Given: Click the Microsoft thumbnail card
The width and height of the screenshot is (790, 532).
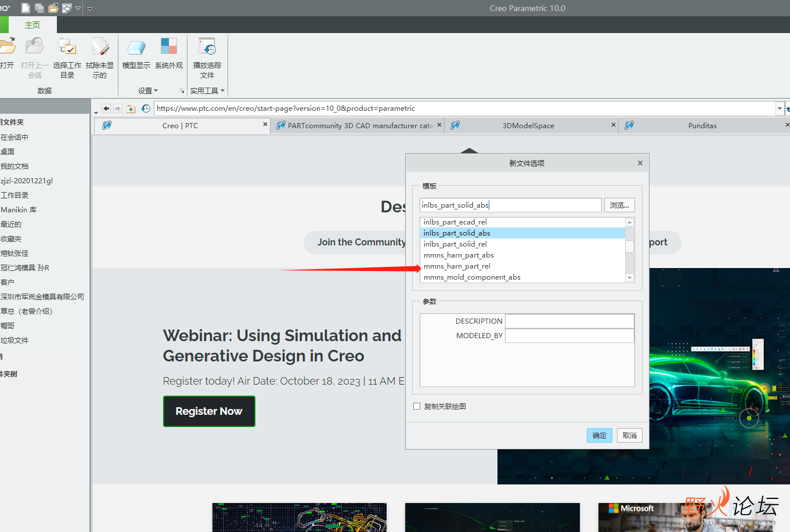Looking at the screenshot, I should coord(686,517).
